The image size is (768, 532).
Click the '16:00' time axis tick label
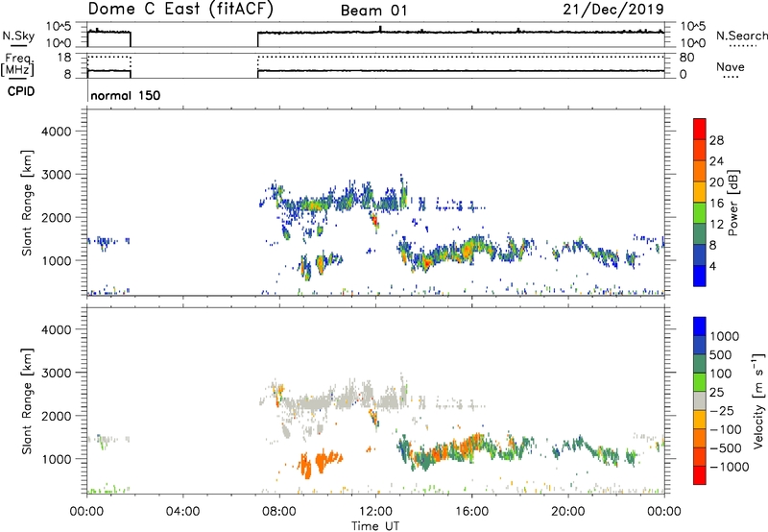click(471, 512)
